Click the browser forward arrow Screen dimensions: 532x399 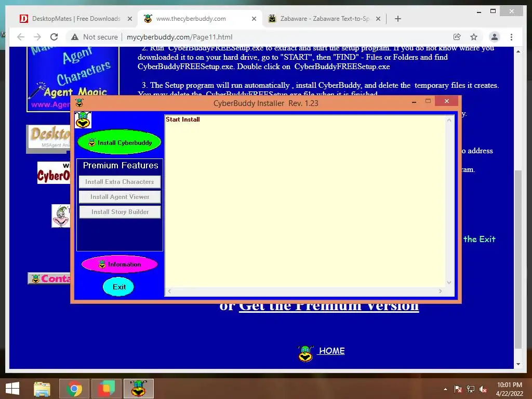pos(37,37)
